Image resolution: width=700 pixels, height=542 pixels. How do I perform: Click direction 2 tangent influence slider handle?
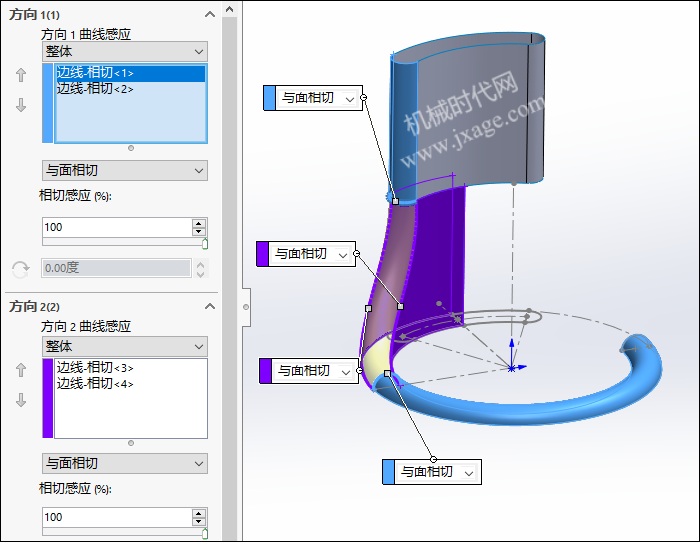click(x=205, y=533)
